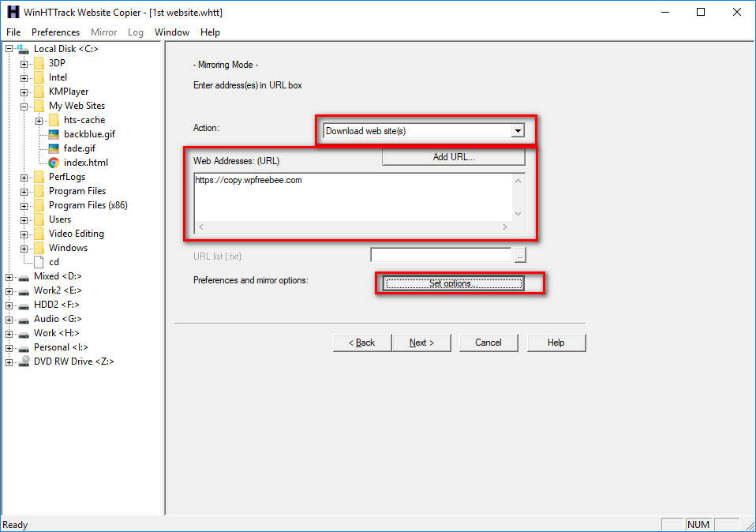
Task: Click the Set options... button
Action: click(454, 283)
